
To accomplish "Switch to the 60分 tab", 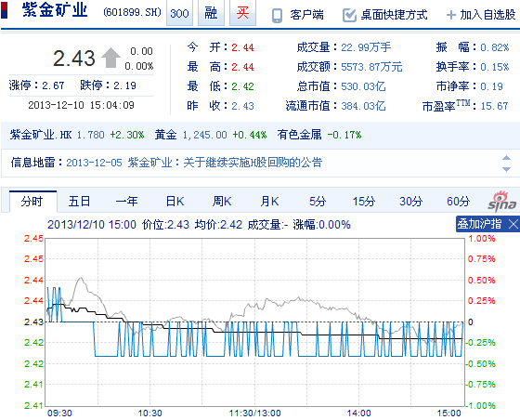I will 459,202.
